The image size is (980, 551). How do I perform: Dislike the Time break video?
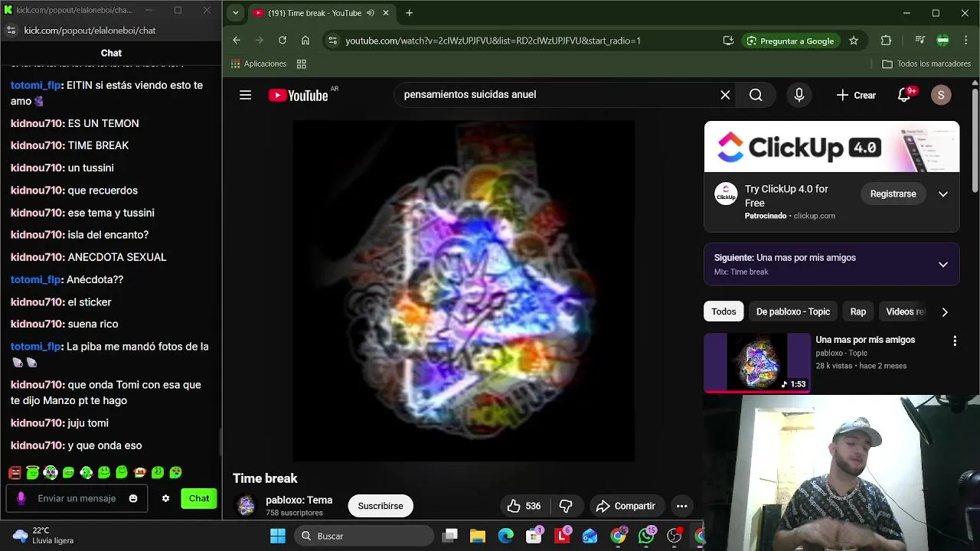tap(567, 506)
